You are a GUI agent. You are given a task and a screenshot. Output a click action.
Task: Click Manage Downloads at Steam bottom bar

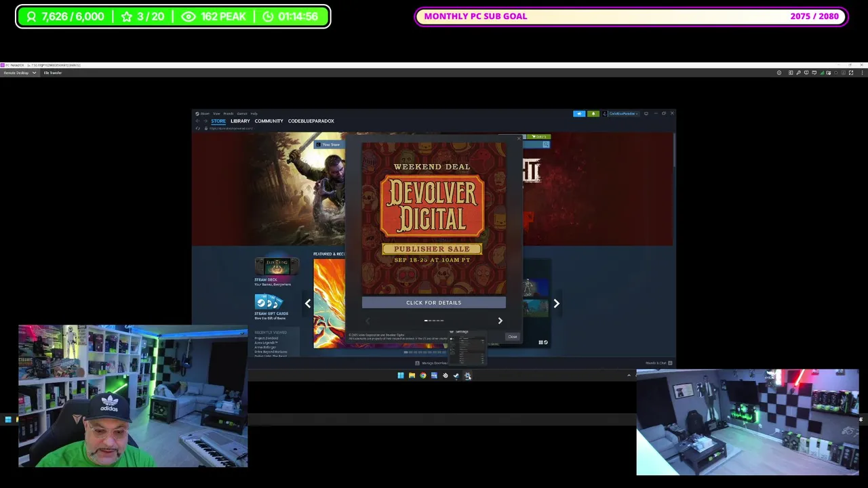click(x=431, y=363)
